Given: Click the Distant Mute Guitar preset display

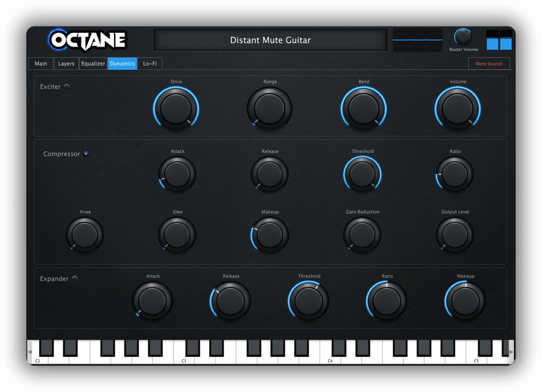Looking at the screenshot, I should pos(270,40).
